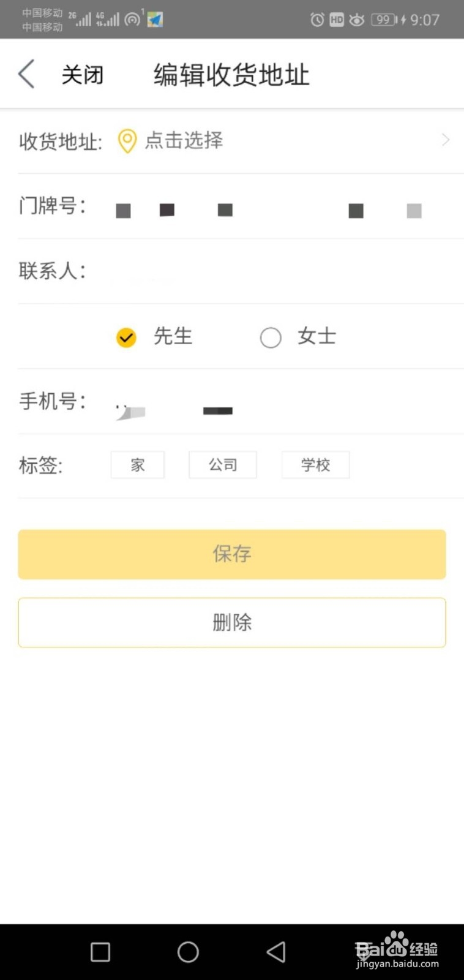
Task: Tap the Android back triangle button
Action: coord(276,952)
